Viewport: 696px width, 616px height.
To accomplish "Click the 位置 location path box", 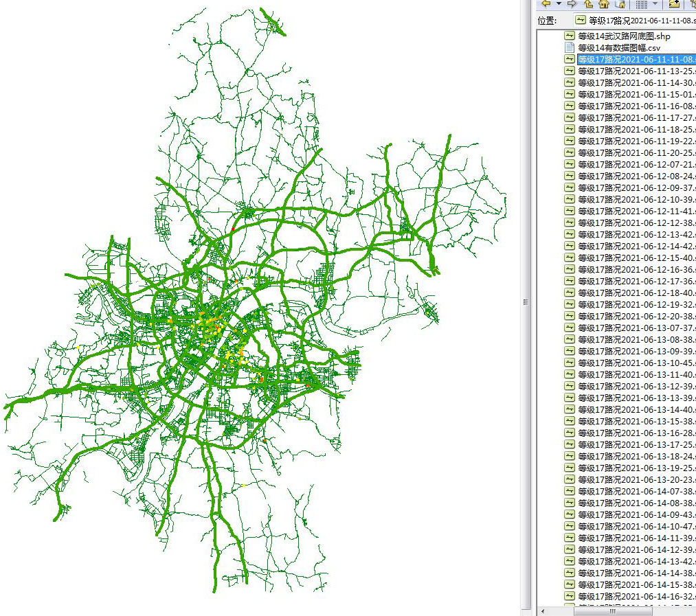I will pyautogui.click(x=633, y=21).
